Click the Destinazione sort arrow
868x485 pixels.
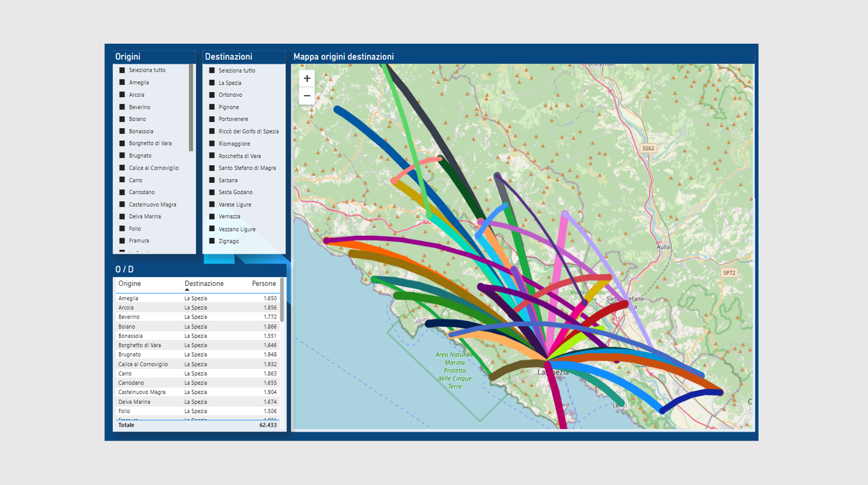point(187,290)
